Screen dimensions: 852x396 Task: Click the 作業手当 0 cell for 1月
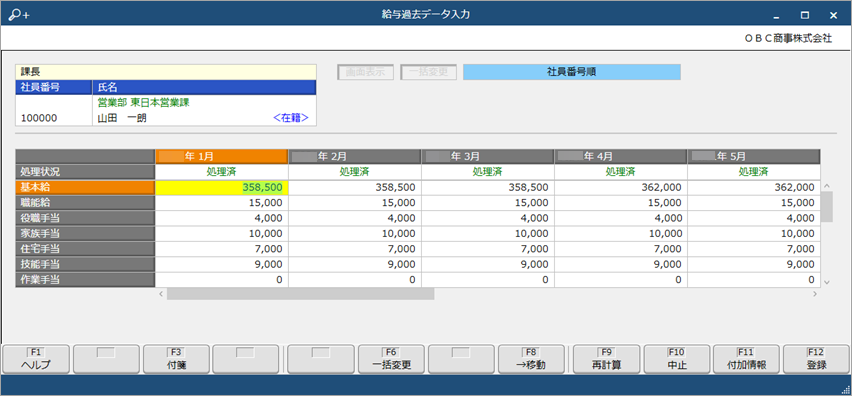coord(222,280)
